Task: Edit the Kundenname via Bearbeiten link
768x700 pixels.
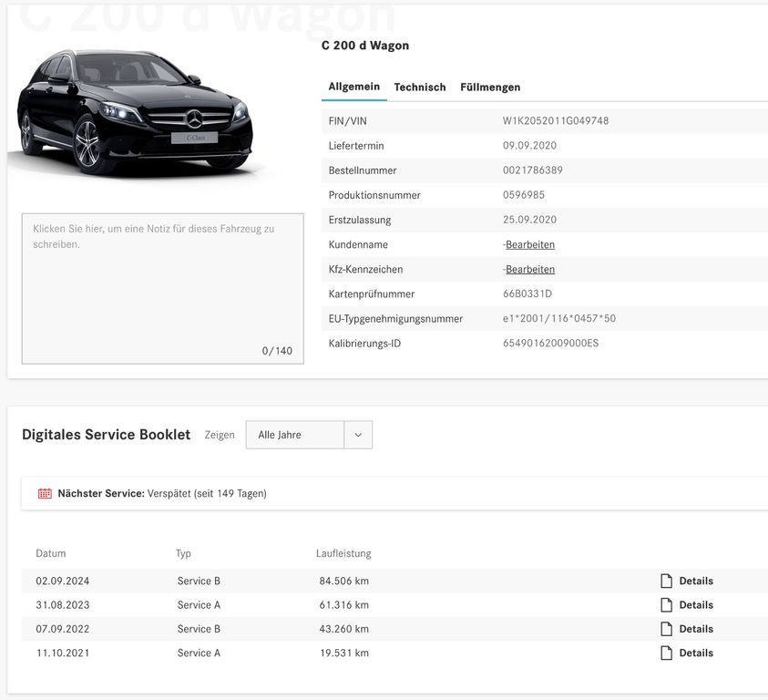Action: 530,244
